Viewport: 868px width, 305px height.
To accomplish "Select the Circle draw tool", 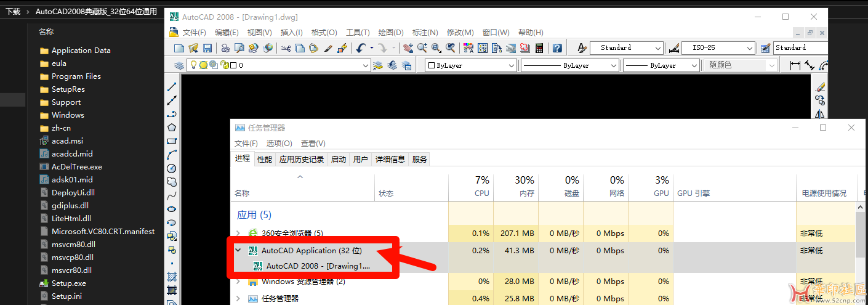I will [x=172, y=168].
